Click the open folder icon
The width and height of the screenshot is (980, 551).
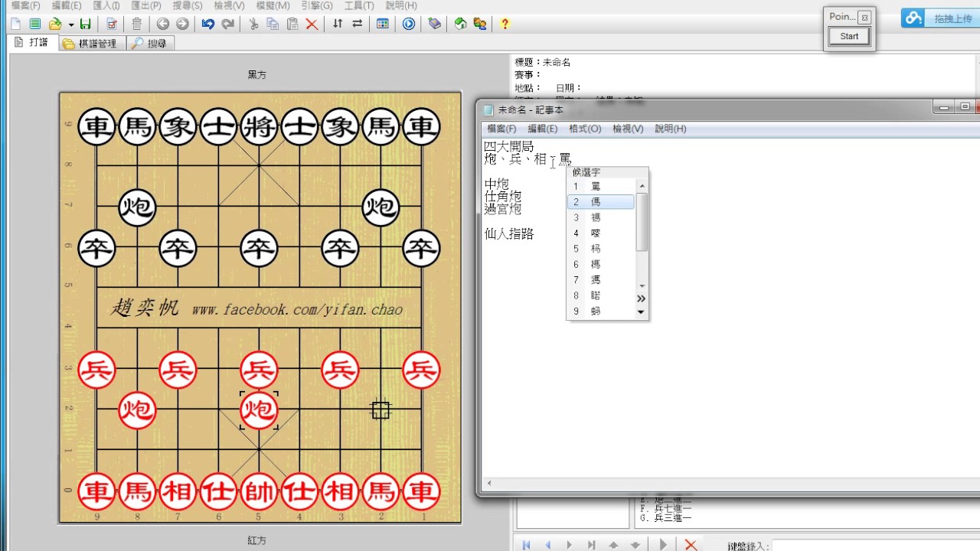point(55,24)
